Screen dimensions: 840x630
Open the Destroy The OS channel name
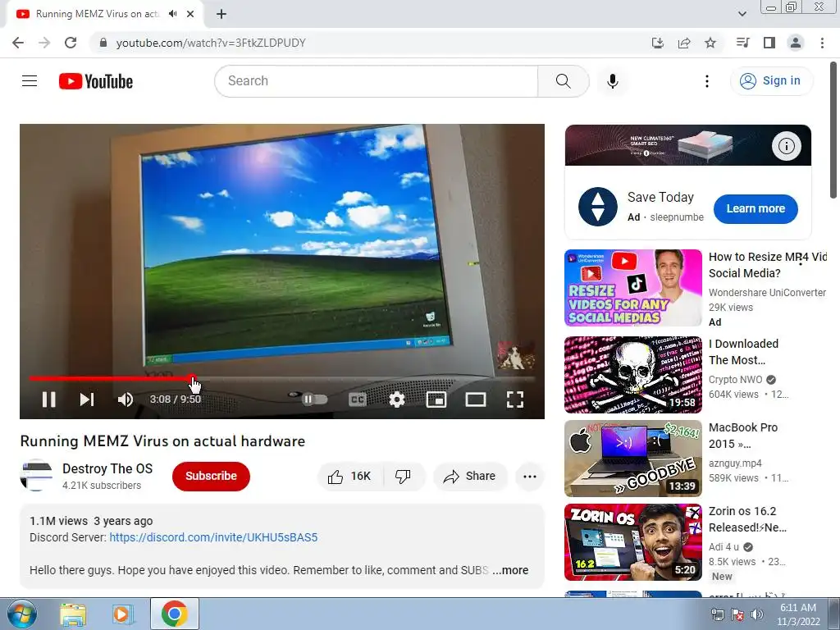[107, 468]
